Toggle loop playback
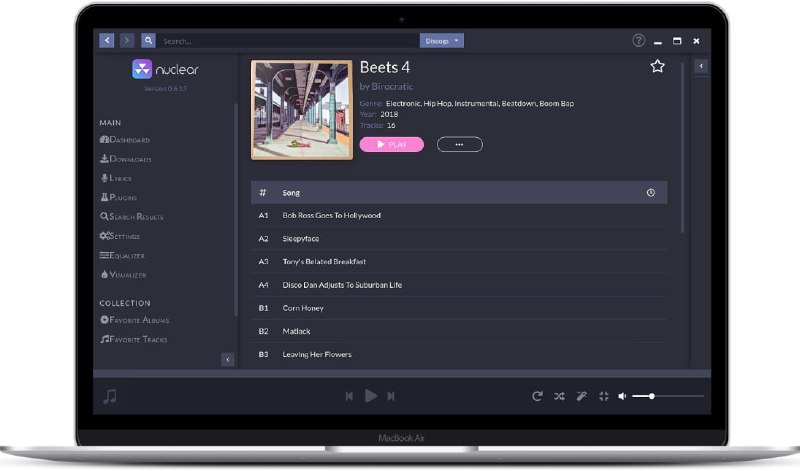This screenshot has width=800, height=471. point(537,396)
